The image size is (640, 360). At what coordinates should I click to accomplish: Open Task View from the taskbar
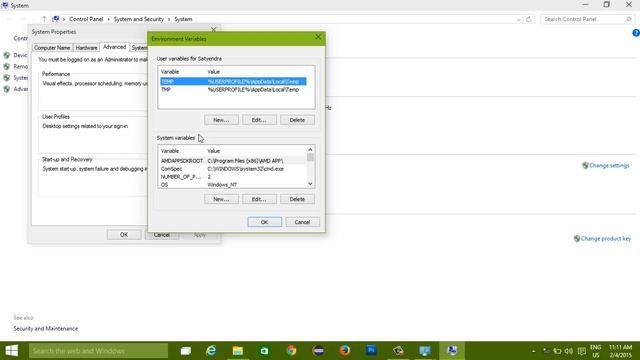[x=186, y=351]
